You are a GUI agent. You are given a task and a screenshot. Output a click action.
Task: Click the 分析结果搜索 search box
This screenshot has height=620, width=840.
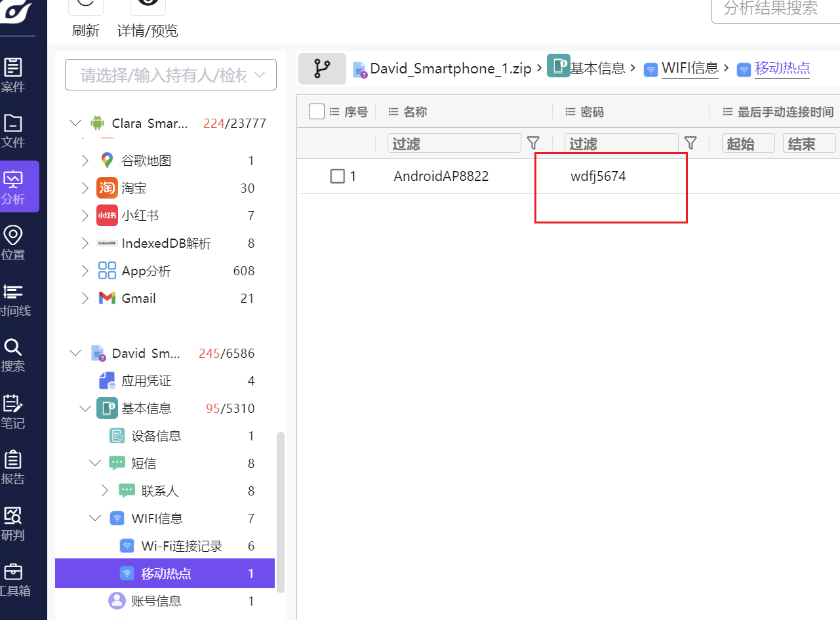(x=774, y=9)
